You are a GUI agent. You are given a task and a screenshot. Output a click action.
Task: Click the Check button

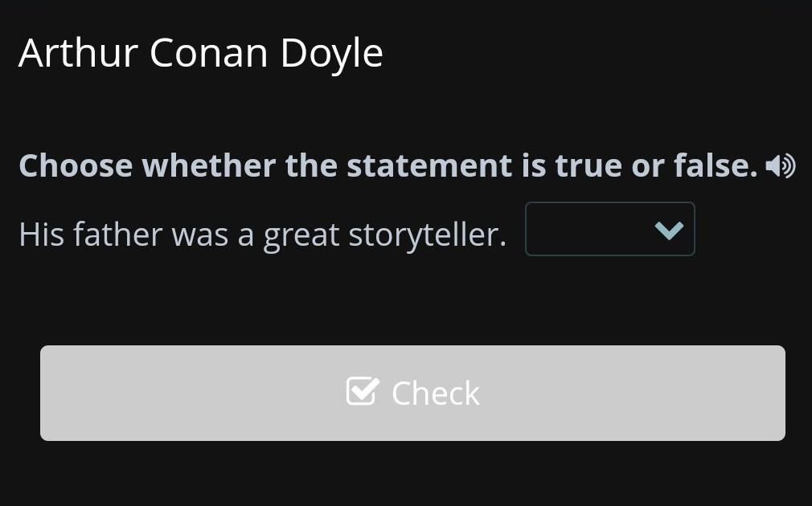(x=412, y=393)
